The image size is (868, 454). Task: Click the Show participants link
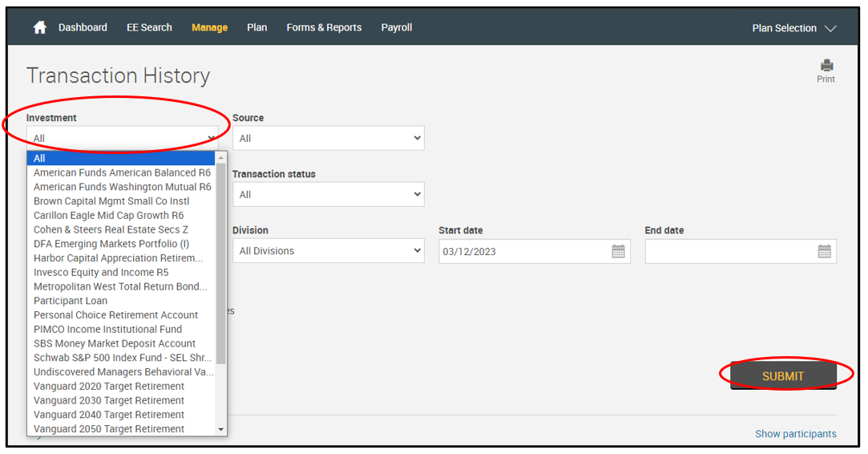click(x=795, y=434)
